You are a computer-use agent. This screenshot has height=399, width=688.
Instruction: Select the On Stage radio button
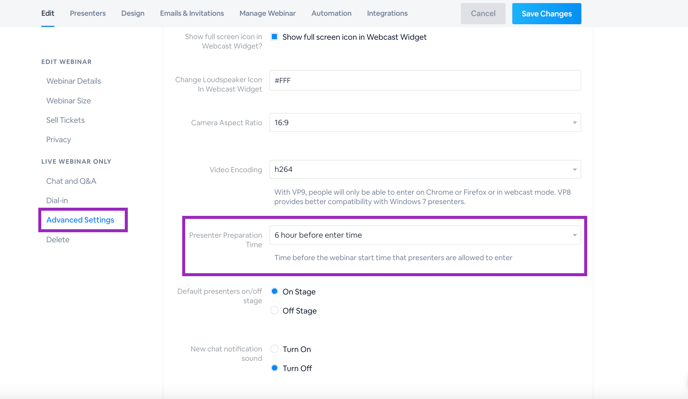point(275,291)
